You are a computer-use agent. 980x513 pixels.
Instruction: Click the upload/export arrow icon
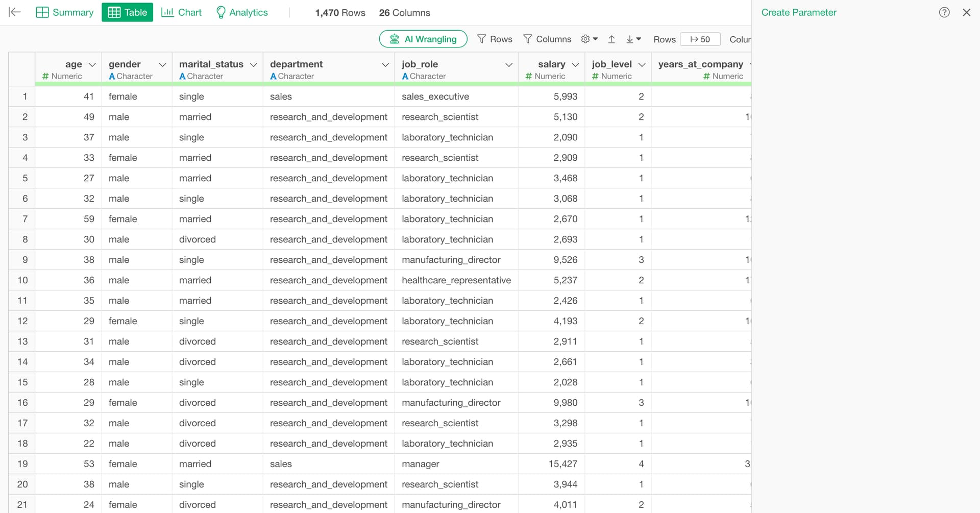(x=611, y=39)
